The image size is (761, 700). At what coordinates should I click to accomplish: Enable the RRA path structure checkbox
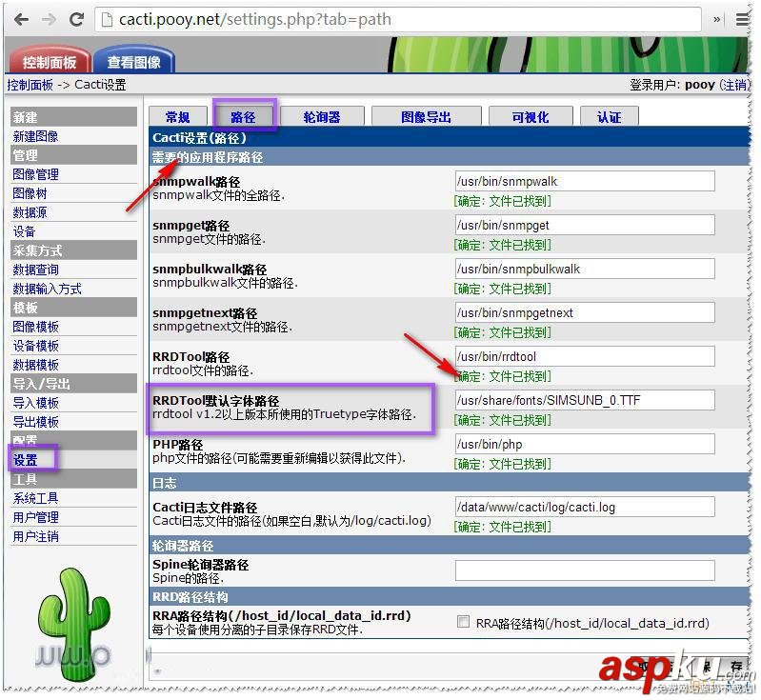464,621
